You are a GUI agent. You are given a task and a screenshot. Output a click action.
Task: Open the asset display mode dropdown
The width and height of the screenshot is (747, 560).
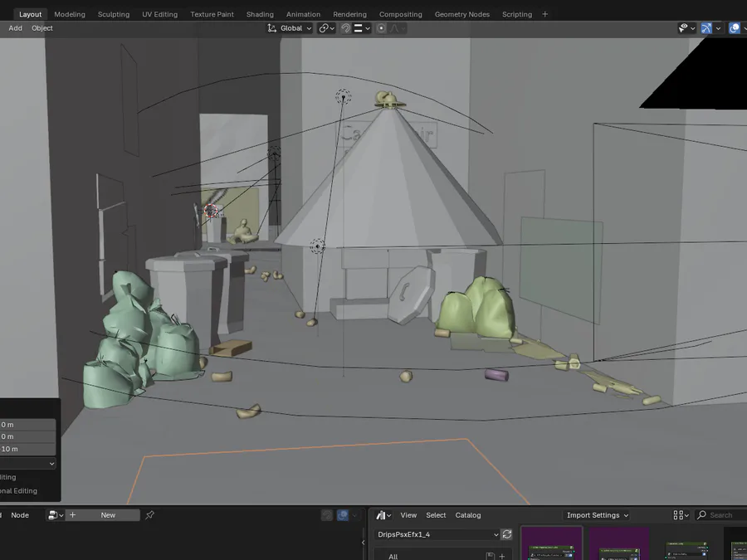coord(681,515)
